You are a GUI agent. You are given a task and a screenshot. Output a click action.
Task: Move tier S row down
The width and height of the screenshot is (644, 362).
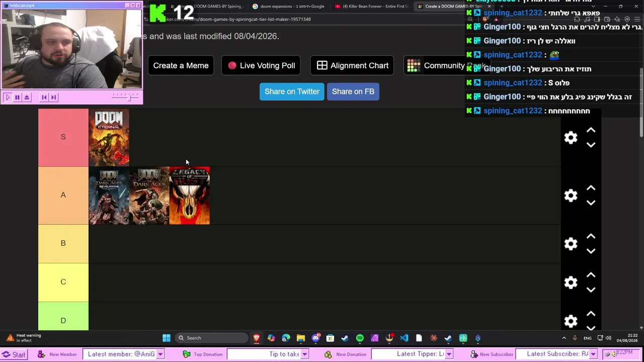pos(591,145)
